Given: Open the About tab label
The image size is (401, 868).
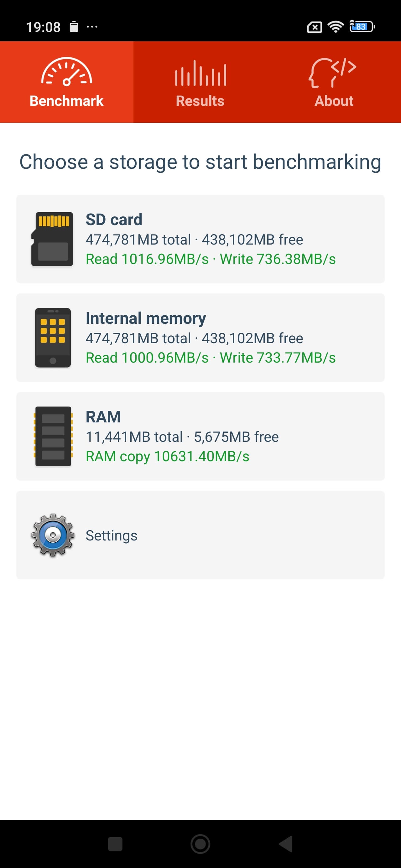Looking at the screenshot, I should pos(334,101).
